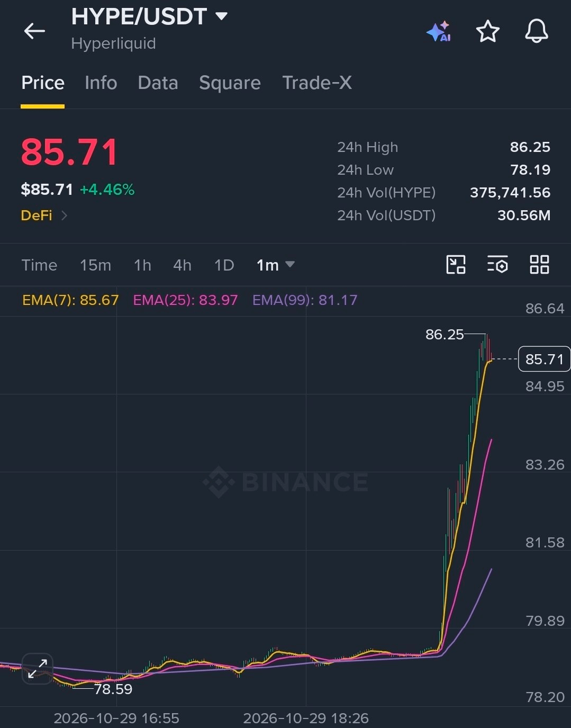
Task: Expand chart to fullscreen
Action: click(x=38, y=669)
